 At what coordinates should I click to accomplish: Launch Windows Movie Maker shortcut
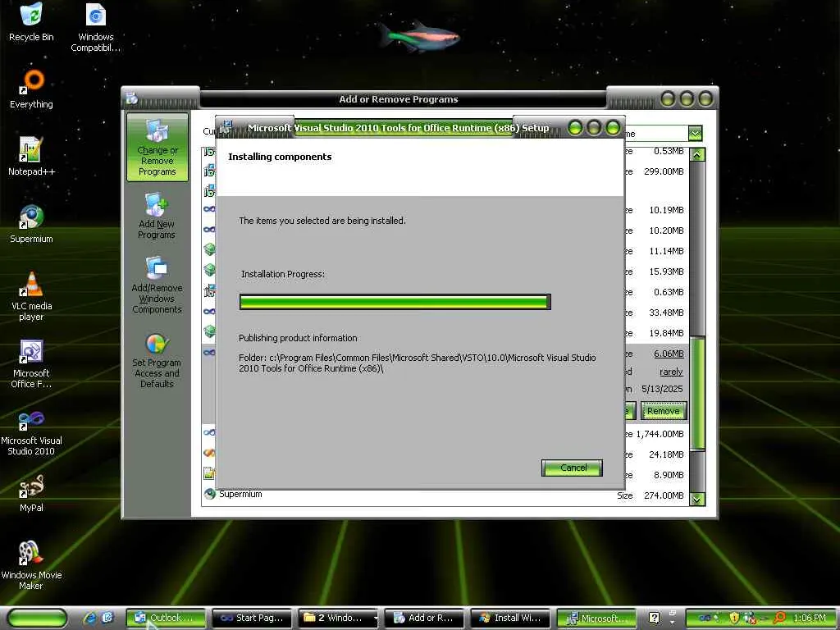[31, 565]
